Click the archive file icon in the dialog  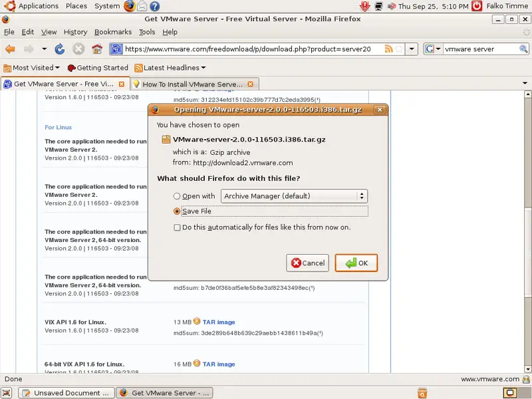click(x=166, y=140)
